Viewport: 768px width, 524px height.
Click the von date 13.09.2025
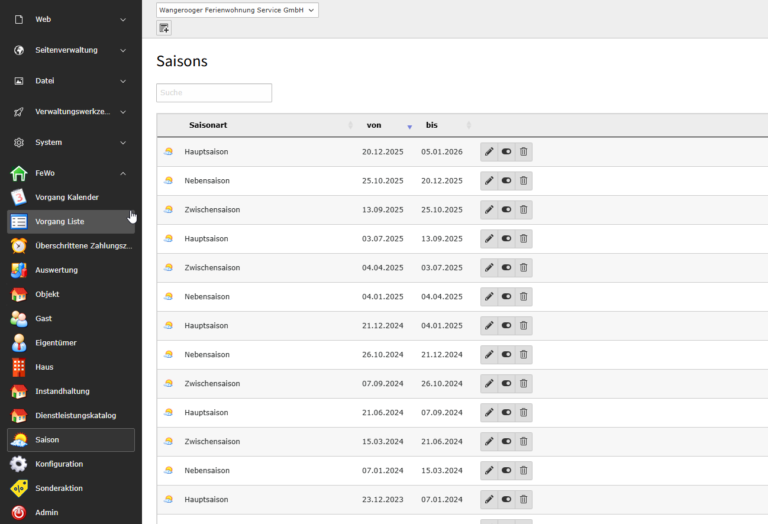383,210
